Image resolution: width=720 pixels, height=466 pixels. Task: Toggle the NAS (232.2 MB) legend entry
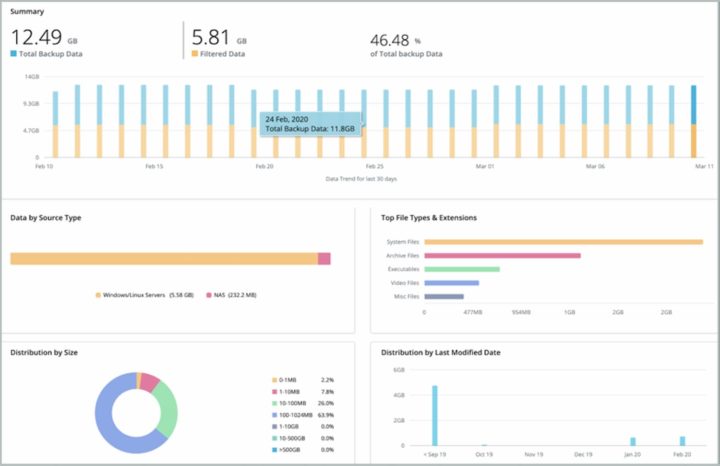click(231, 295)
